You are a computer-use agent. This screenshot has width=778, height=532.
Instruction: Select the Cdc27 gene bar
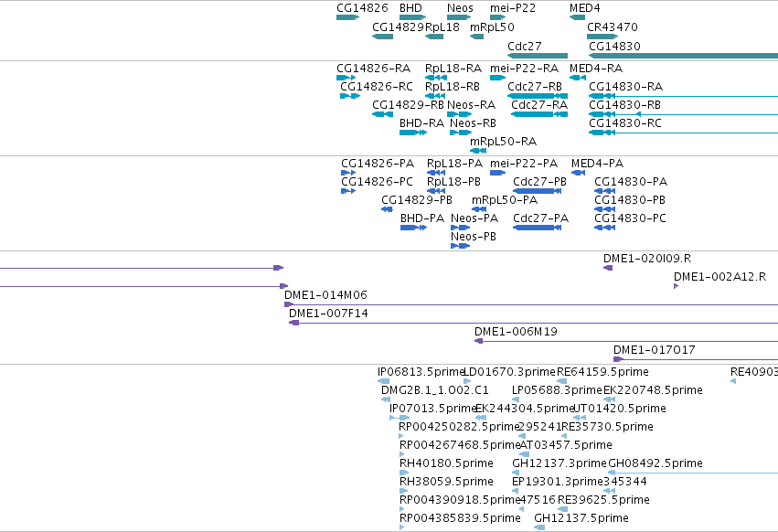(538, 56)
